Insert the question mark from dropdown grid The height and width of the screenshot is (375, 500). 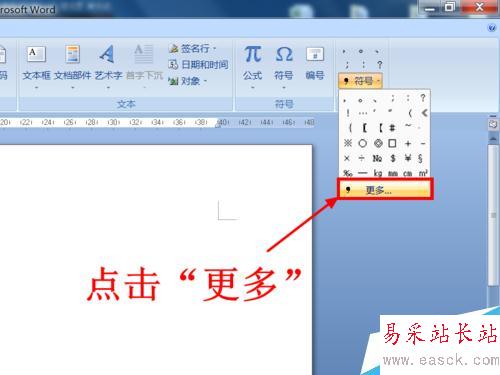[423, 98]
